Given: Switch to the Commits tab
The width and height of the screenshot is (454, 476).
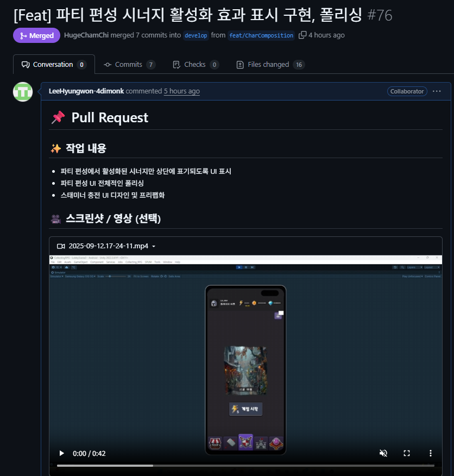Looking at the screenshot, I should point(129,65).
